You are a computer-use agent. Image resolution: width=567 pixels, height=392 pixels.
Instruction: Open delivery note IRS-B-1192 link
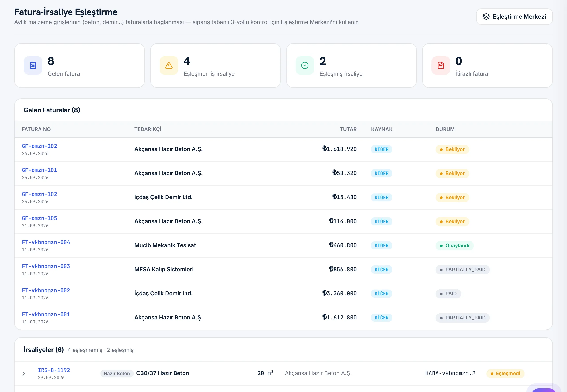click(54, 370)
